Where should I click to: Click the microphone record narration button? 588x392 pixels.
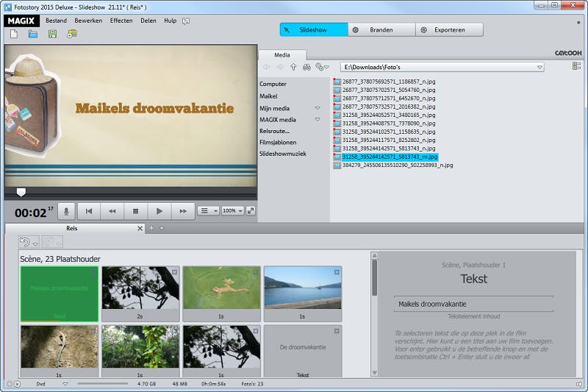66,211
